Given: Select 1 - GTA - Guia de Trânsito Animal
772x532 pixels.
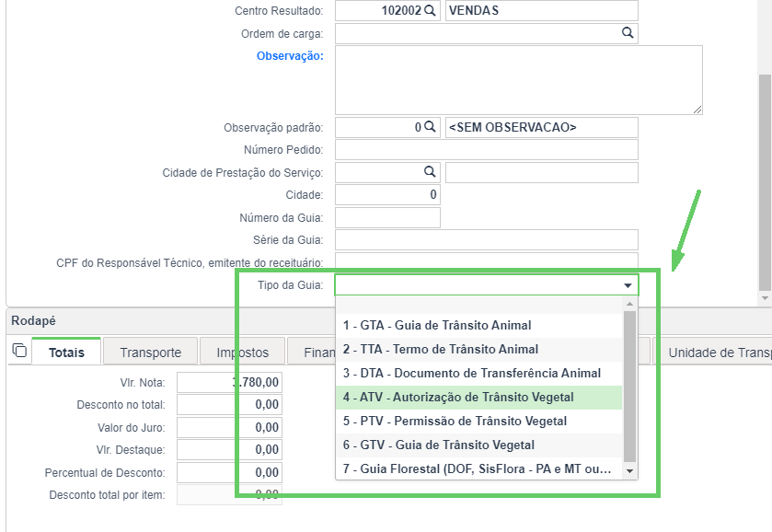Looking at the screenshot, I should pyautogui.click(x=479, y=325).
